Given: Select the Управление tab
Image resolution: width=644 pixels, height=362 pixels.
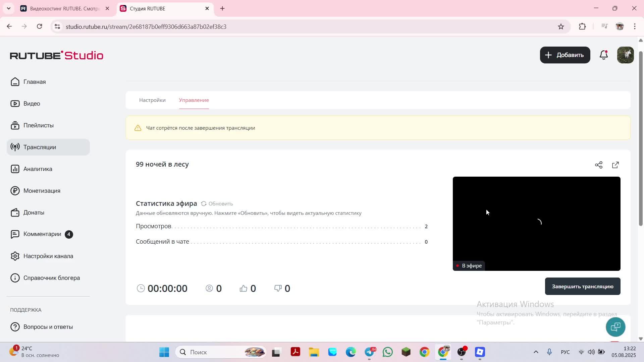Looking at the screenshot, I should (x=194, y=100).
